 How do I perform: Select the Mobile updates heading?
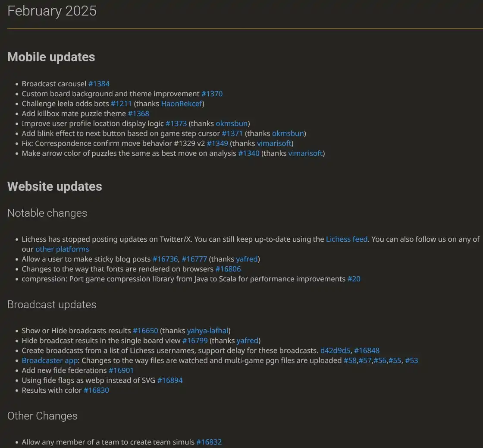[51, 57]
